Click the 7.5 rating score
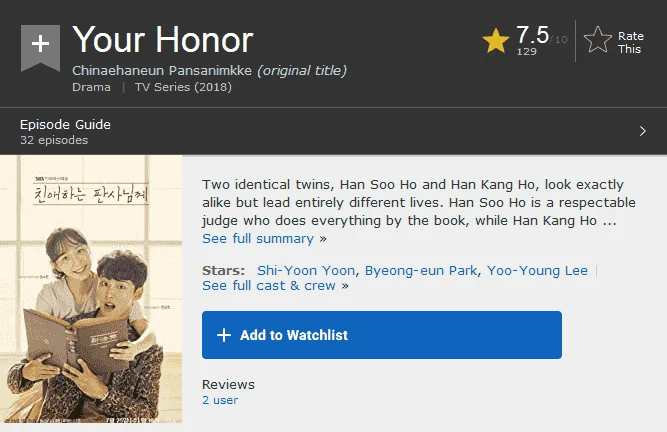667x432 pixels. pyautogui.click(x=533, y=34)
